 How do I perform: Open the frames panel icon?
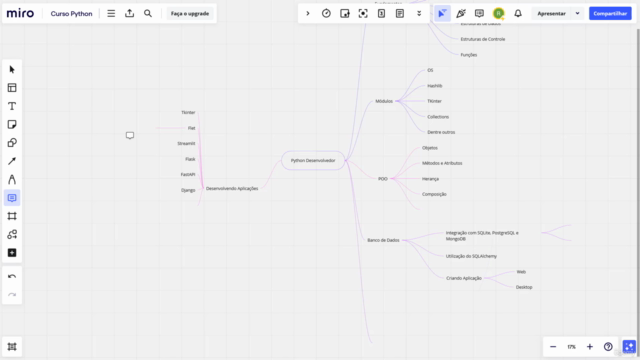pos(12,347)
